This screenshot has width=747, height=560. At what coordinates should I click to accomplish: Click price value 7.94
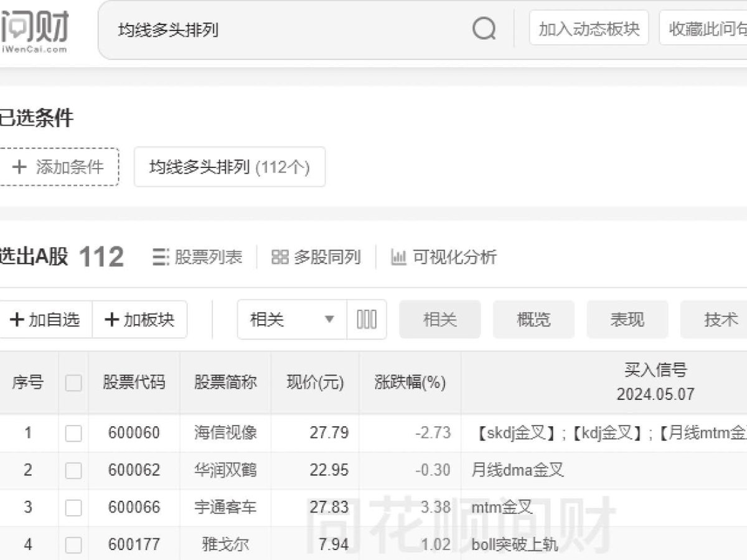pyautogui.click(x=334, y=545)
